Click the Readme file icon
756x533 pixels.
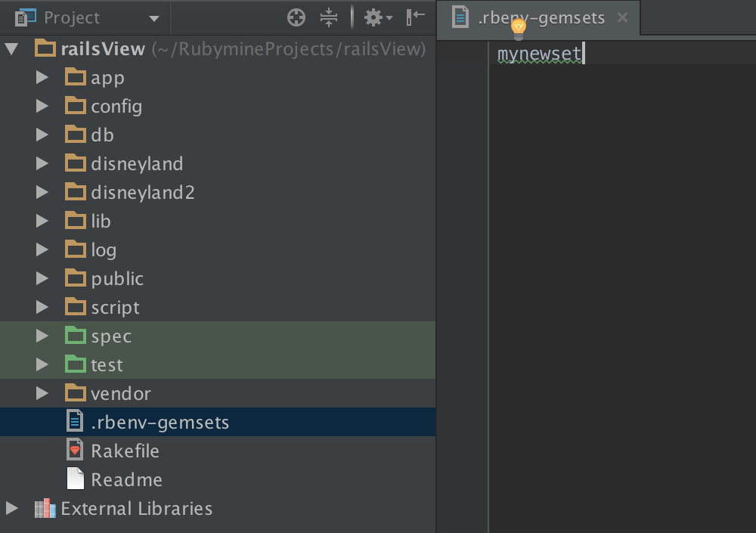[x=75, y=479]
